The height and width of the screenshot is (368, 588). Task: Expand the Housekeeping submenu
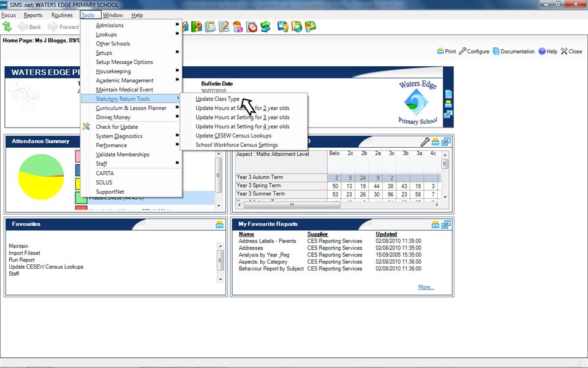click(132, 71)
